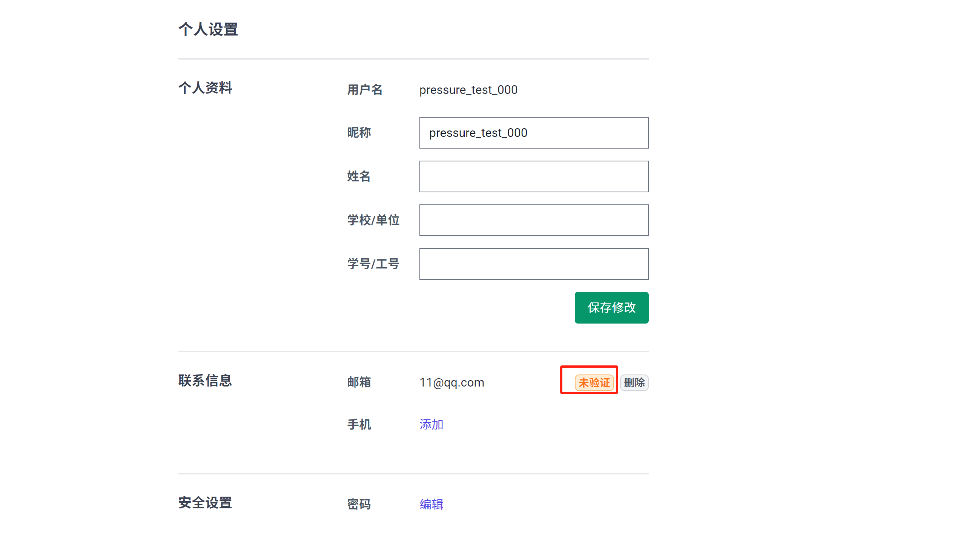Click the 联系信息 section heading

point(205,380)
